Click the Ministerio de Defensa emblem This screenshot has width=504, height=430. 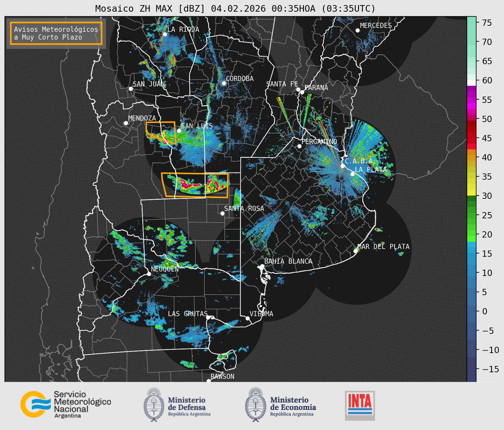tap(154, 405)
